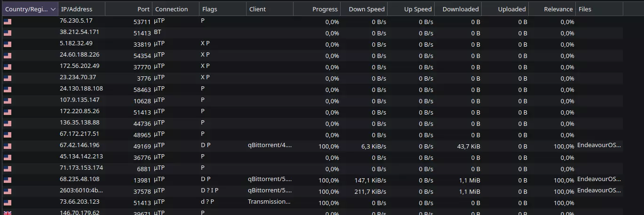
Task: Click BT connection type for 38.212.54.171
Action: [x=158, y=33]
